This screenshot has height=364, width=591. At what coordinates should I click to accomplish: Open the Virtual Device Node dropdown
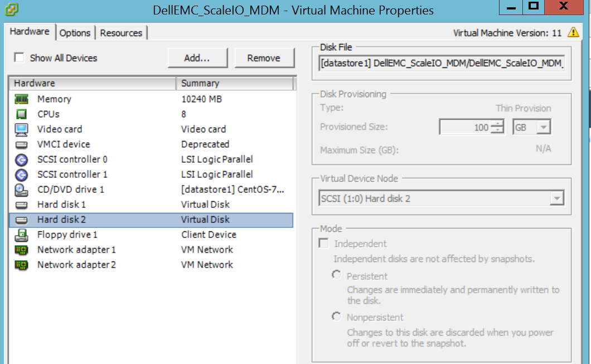556,198
